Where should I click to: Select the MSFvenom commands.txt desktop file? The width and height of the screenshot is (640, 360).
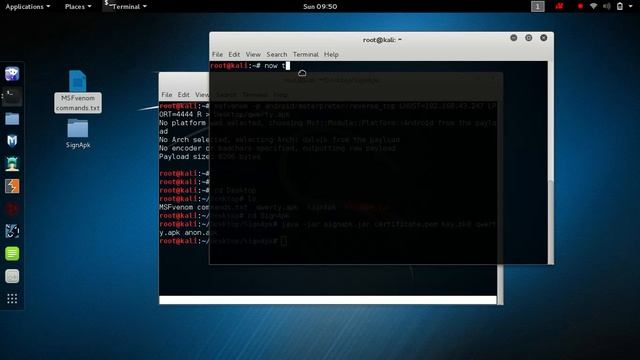click(78, 91)
